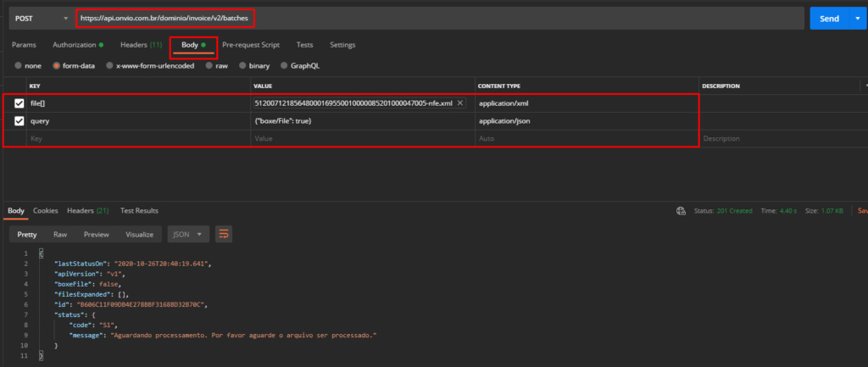The image size is (868, 367).
Task: Choose x-www-form-urlencoded body type
Action: click(150, 66)
